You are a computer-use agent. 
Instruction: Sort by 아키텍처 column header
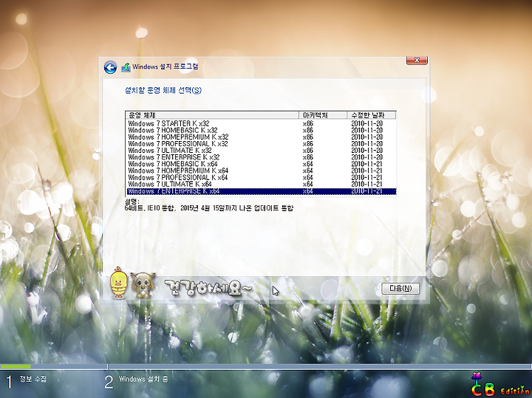[323, 115]
